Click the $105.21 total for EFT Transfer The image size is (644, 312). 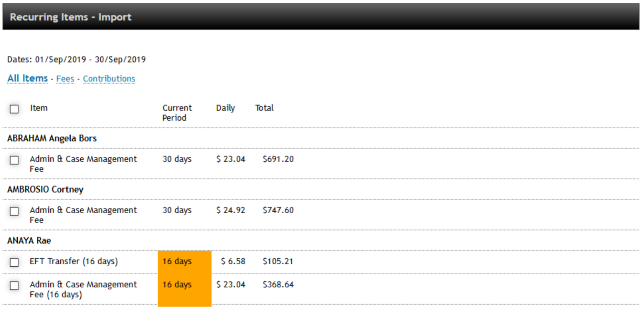[x=278, y=262]
